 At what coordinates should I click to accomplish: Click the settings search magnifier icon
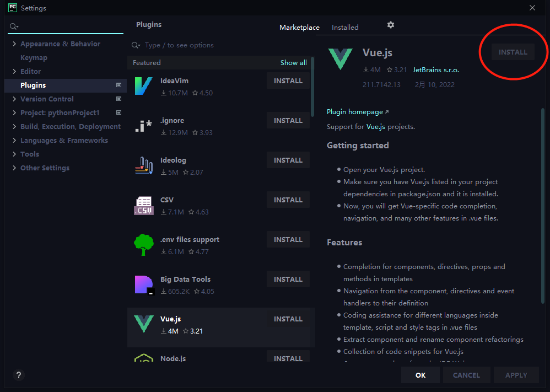(x=14, y=26)
